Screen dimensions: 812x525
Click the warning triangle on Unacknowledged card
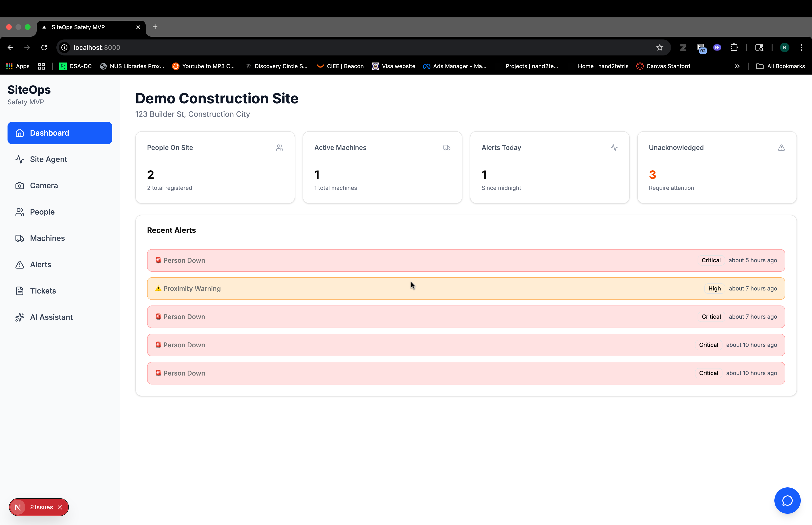click(781, 148)
